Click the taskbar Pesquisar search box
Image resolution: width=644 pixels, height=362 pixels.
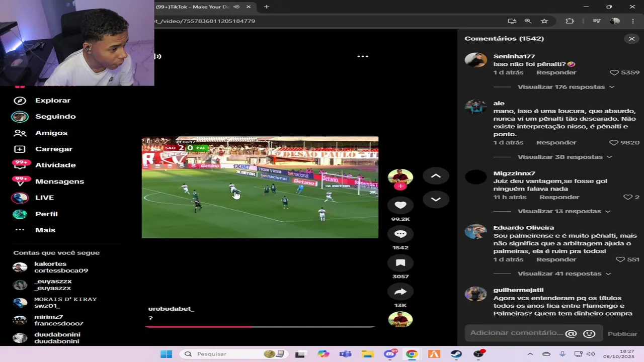tap(234, 354)
